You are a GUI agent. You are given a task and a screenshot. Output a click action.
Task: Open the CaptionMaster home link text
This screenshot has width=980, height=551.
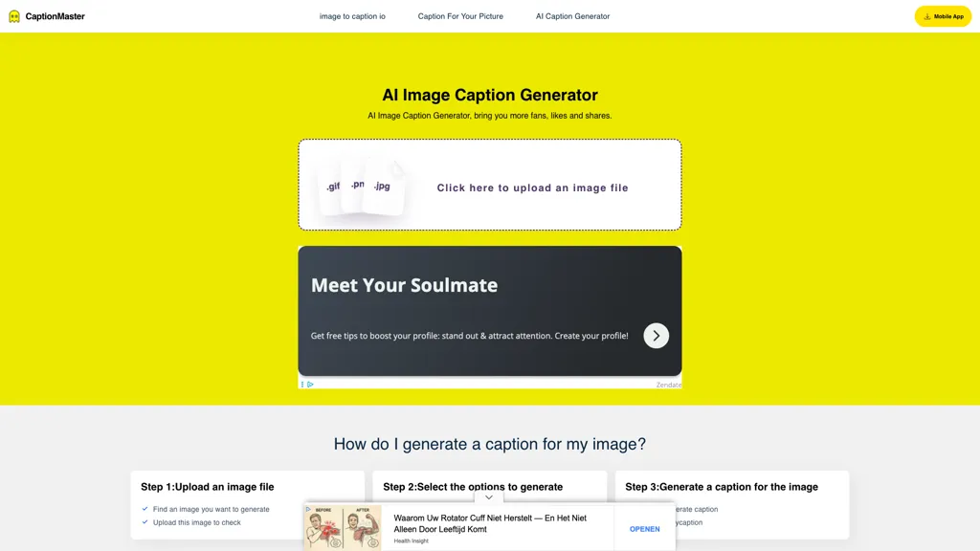click(55, 16)
